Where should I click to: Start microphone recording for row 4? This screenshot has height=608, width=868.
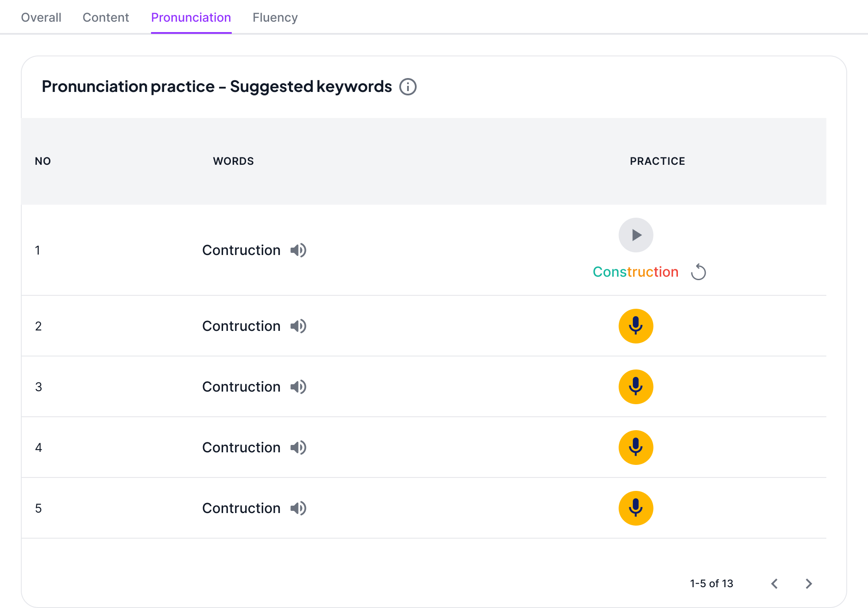(x=636, y=448)
